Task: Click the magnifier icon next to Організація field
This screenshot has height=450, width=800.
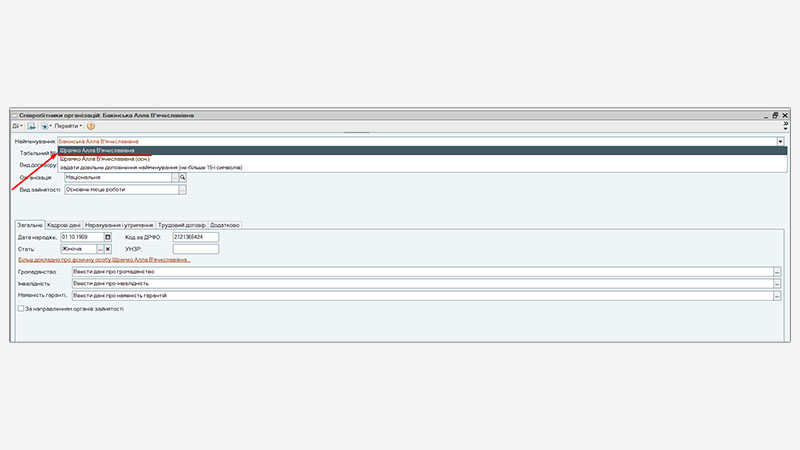Action: pyautogui.click(x=183, y=177)
